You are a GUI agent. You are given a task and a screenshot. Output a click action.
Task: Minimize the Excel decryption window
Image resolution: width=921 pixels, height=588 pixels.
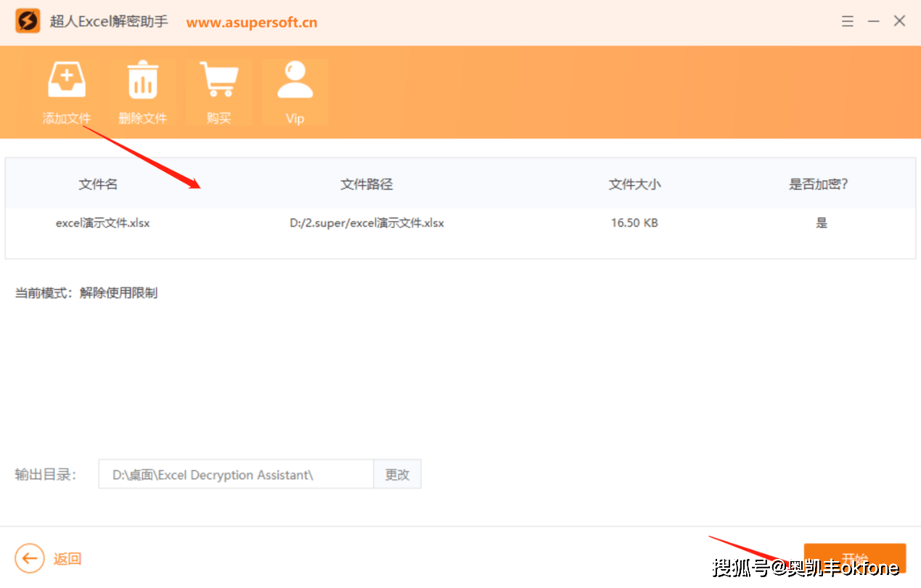pyautogui.click(x=874, y=22)
